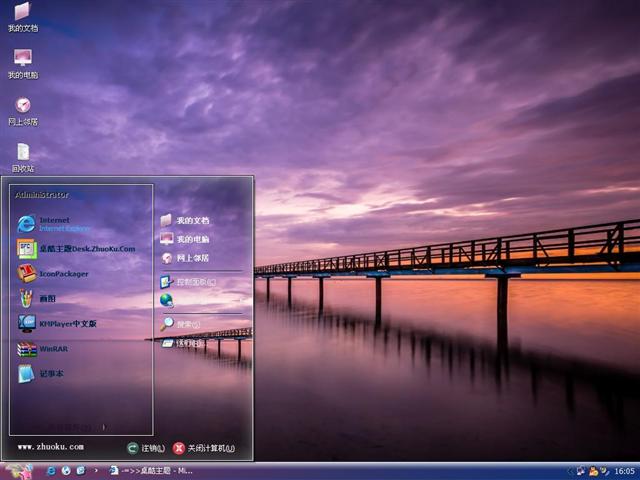Expand the Quick Launch overflow chevron
This screenshot has width=640, height=480.
point(96,470)
